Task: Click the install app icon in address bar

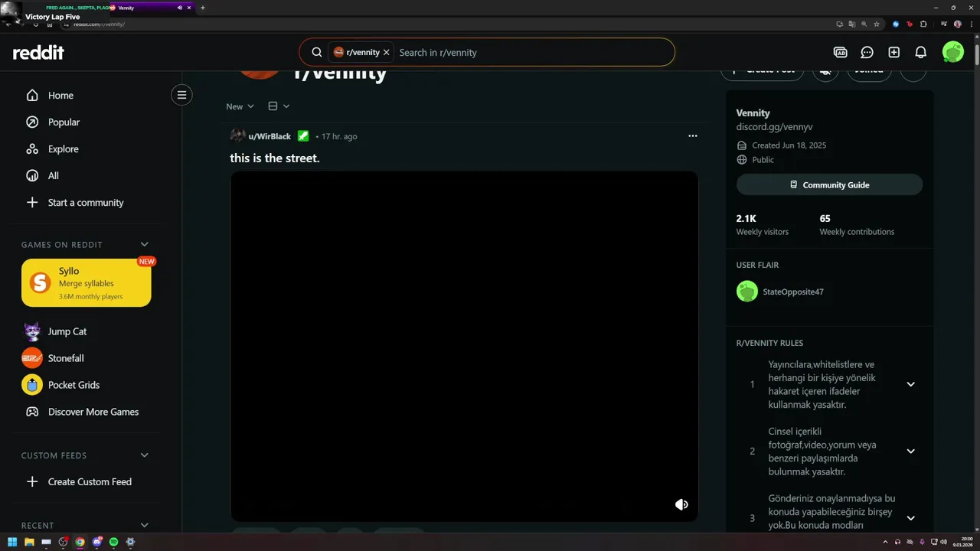Action: pos(840,24)
